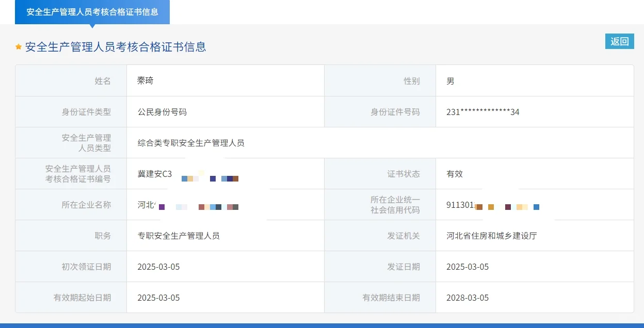Click the 初次领证日期 value 2025-03-05
Viewport: 644px width, 328px height.
(158, 267)
